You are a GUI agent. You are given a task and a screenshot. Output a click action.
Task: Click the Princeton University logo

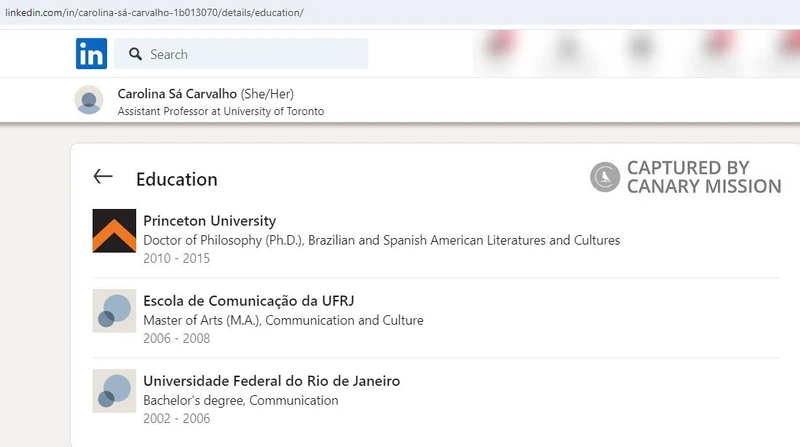point(114,231)
